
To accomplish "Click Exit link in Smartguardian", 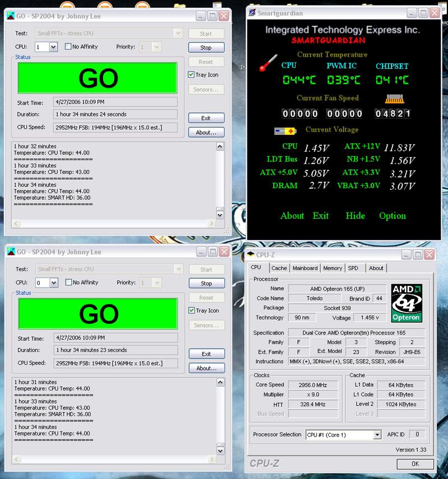I will (320, 215).
